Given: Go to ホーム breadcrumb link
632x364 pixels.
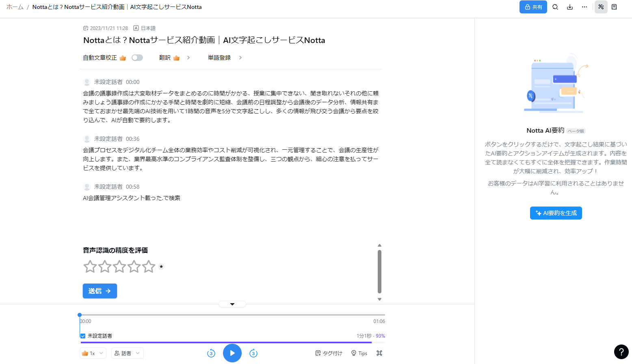Looking at the screenshot, I should pyautogui.click(x=15, y=7).
